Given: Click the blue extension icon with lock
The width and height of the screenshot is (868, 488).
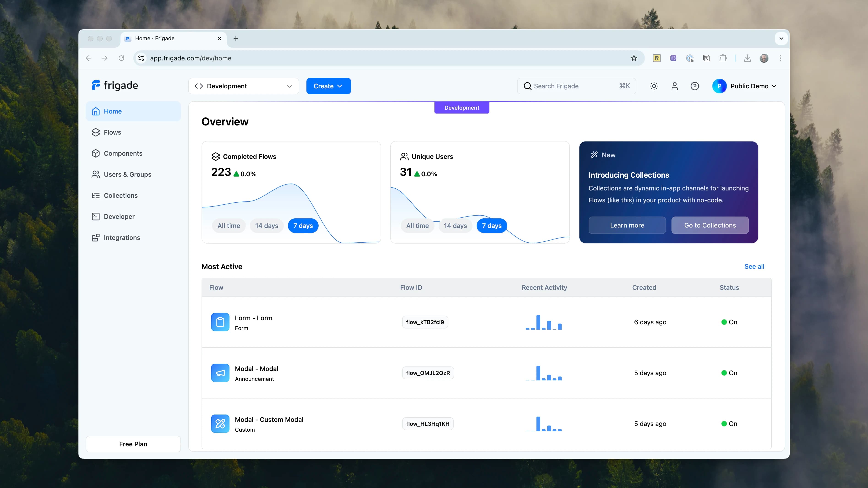Looking at the screenshot, I should [x=690, y=58].
